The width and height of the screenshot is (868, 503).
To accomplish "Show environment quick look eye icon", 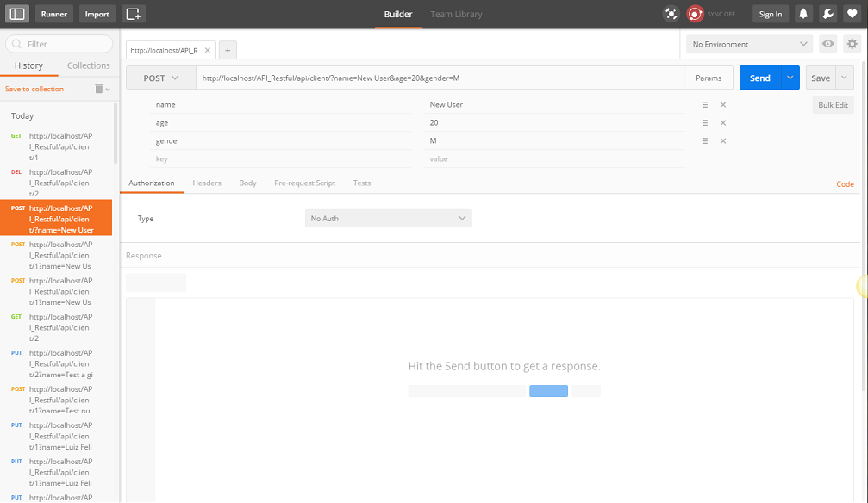I will [827, 44].
